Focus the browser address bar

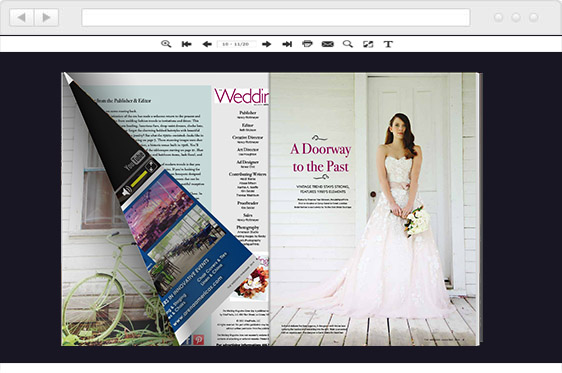(276, 18)
